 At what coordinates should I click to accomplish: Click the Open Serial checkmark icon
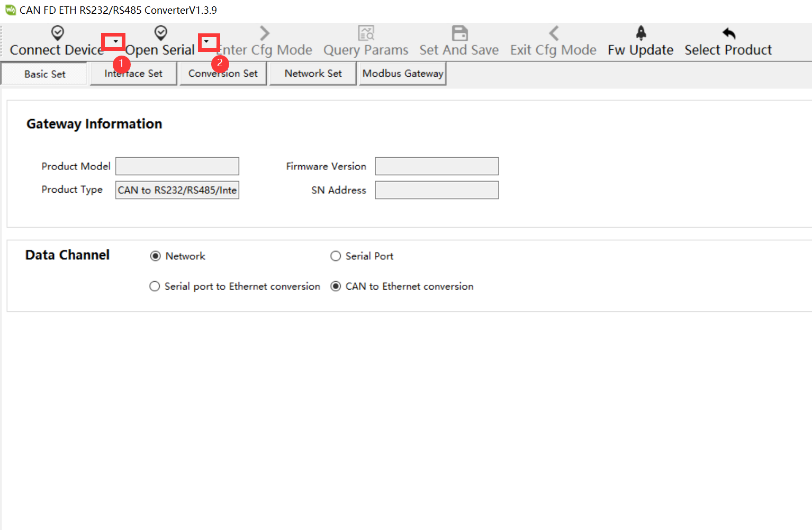(160, 33)
